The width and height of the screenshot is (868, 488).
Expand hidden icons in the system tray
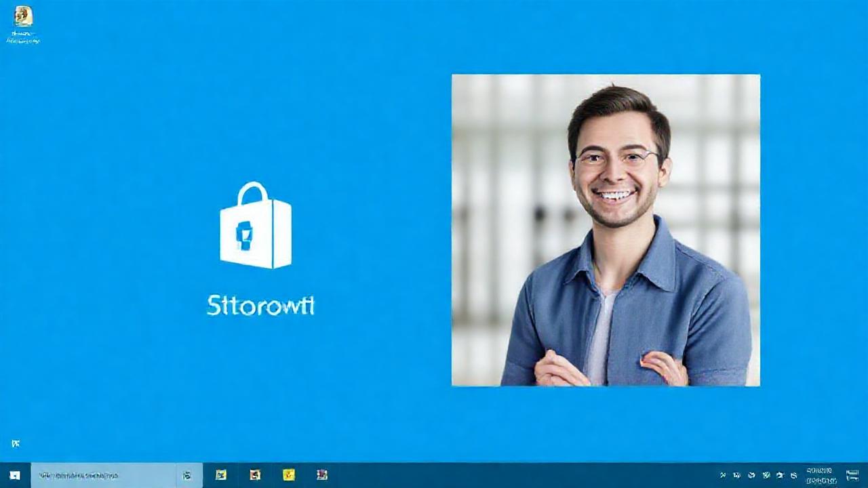point(724,475)
